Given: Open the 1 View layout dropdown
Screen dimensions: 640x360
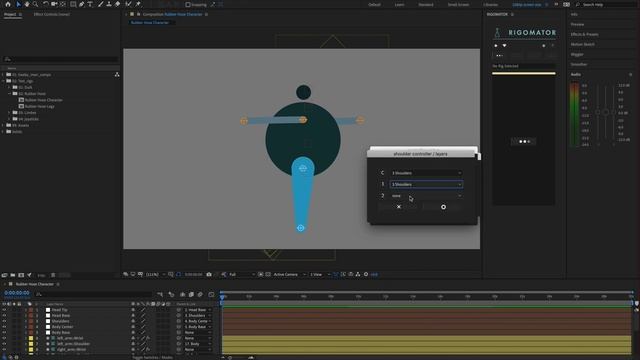Looking at the screenshot, I should pyautogui.click(x=320, y=274).
